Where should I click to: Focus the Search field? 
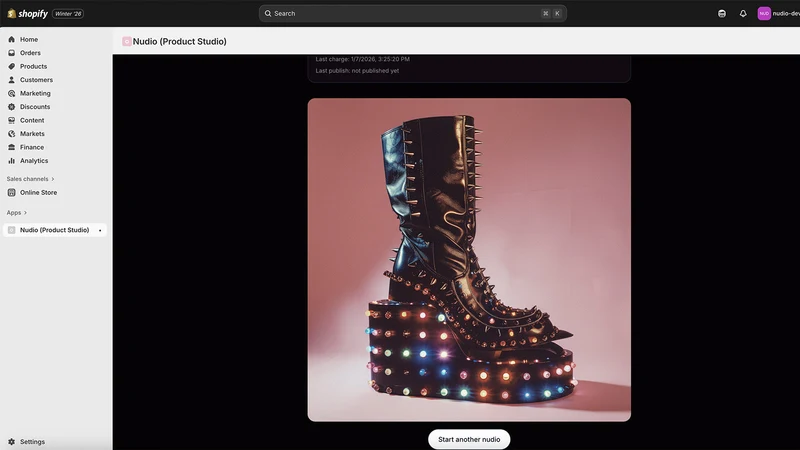[413, 14]
